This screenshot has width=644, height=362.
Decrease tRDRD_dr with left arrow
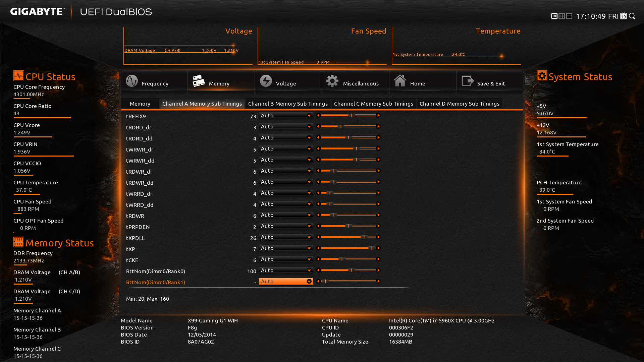coord(318,126)
